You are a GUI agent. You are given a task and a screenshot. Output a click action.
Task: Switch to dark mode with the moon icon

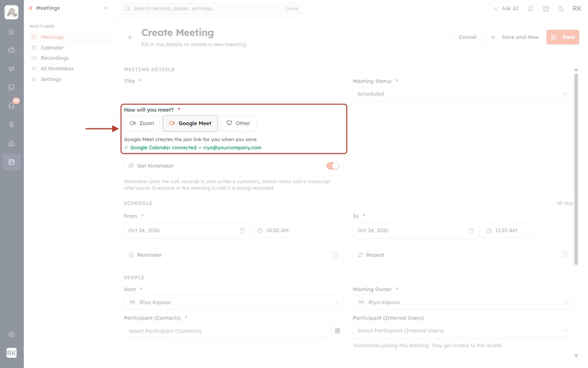pyautogui.click(x=561, y=9)
